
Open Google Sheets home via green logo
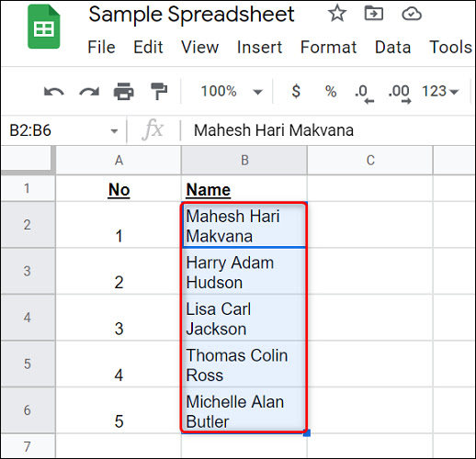tap(44, 27)
